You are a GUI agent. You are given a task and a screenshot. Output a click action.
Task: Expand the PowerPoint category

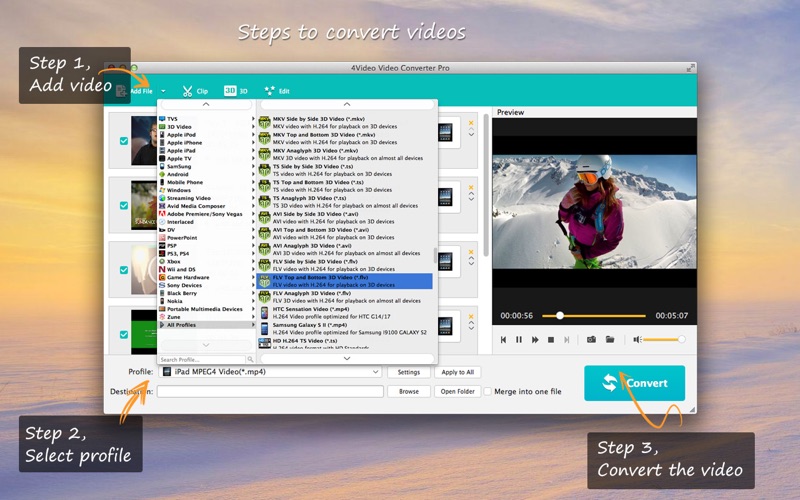click(x=207, y=238)
